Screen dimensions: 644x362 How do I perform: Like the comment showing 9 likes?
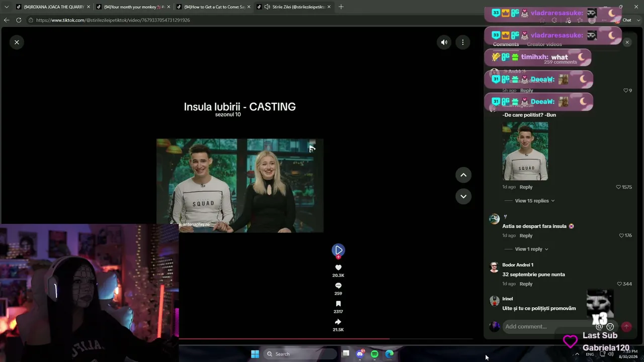627,90
